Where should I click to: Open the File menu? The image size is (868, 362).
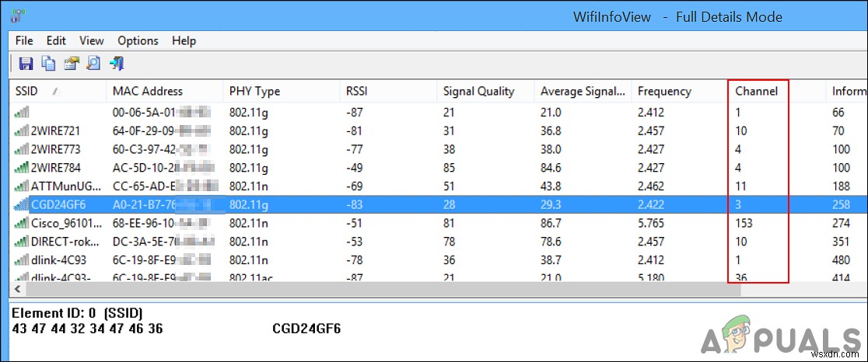[24, 40]
